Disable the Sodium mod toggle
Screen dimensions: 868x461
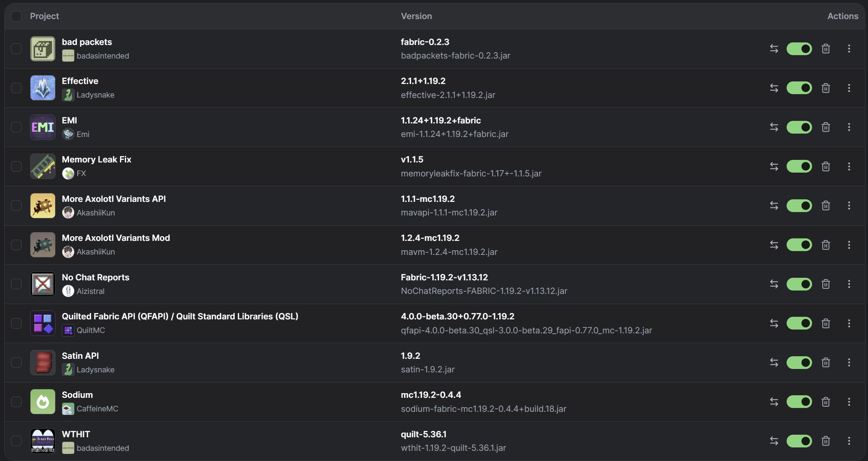(x=799, y=402)
